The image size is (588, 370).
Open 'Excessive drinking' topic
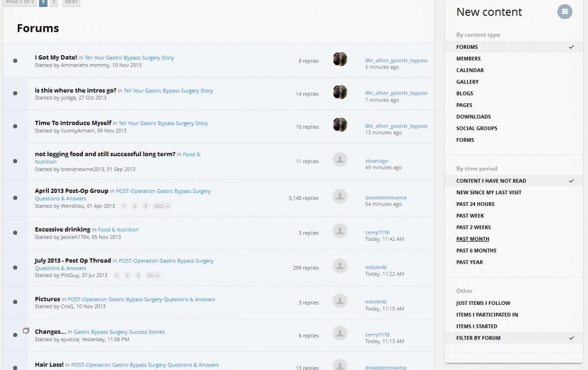coord(63,229)
